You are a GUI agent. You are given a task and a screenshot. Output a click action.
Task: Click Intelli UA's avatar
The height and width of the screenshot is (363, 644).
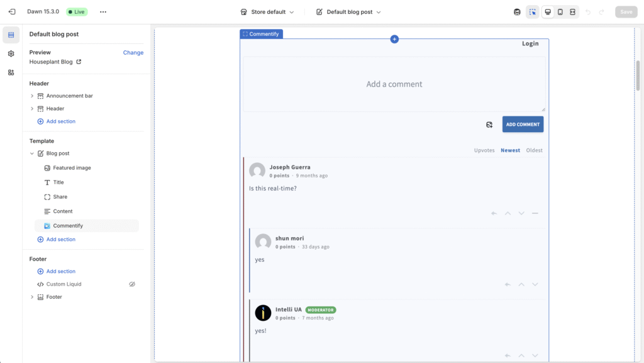click(x=263, y=313)
